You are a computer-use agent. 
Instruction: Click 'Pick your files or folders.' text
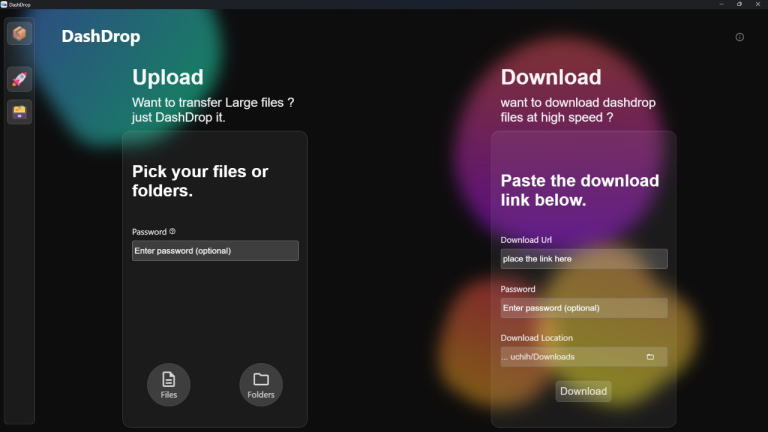200,181
